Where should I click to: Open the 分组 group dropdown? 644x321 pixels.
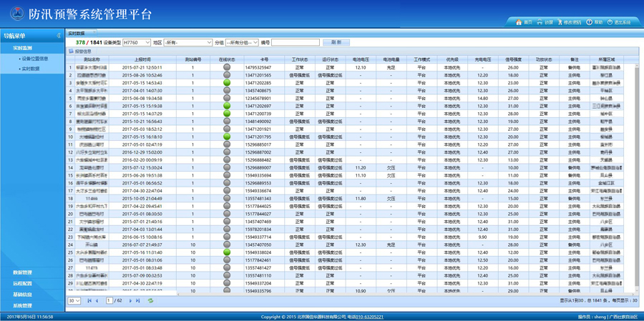click(x=242, y=42)
